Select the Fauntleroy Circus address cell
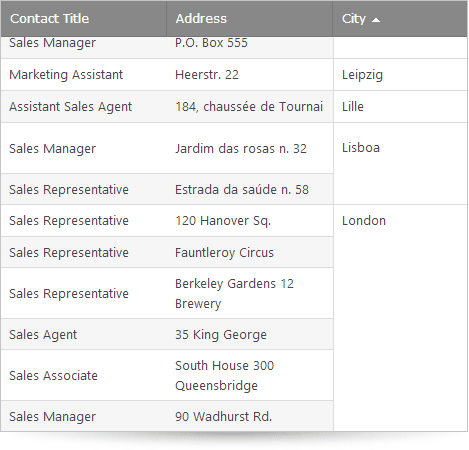 (x=250, y=252)
